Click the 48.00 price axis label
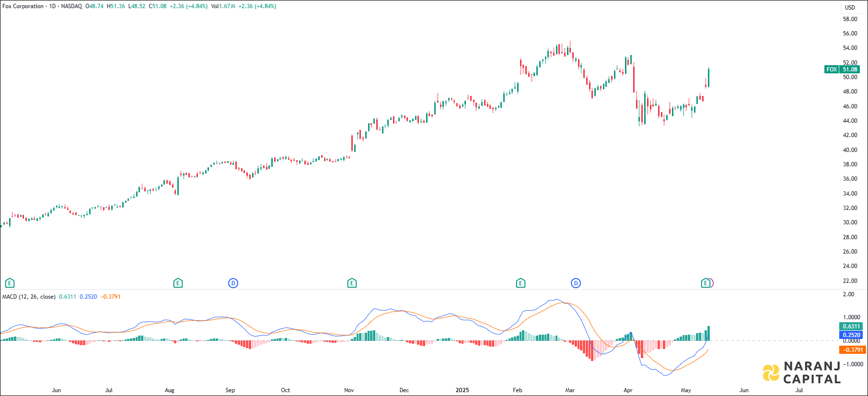The height and width of the screenshot is (396, 868). point(850,92)
